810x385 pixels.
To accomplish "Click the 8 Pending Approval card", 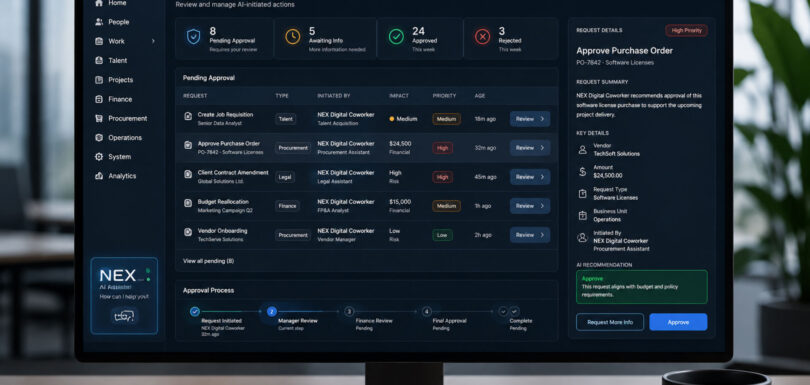I will pyautogui.click(x=224, y=39).
